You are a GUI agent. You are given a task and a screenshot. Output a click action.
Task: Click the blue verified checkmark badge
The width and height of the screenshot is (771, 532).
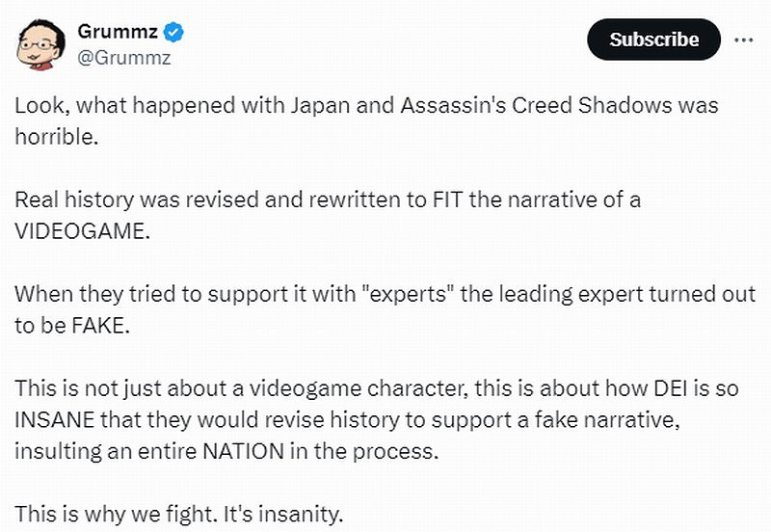click(173, 32)
